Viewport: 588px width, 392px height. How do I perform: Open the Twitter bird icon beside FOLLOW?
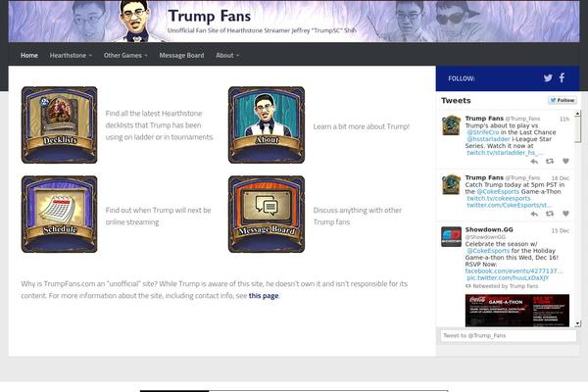(548, 78)
